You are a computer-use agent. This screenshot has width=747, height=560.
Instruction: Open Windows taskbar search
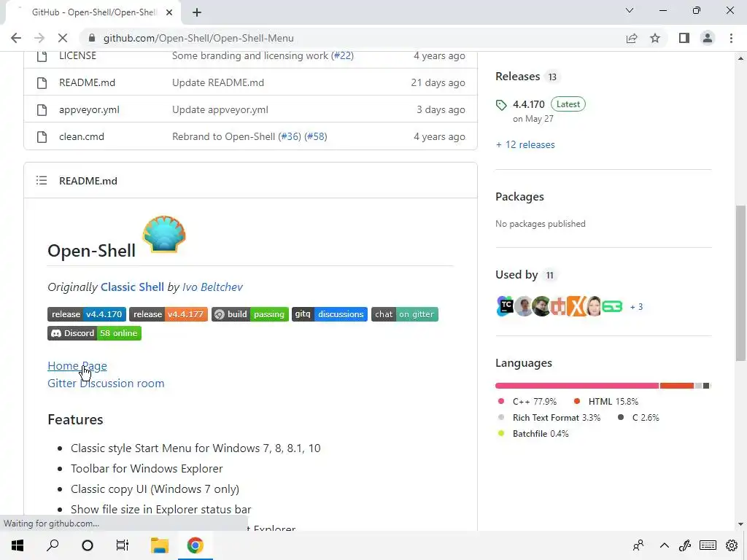click(x=53, y=545)
